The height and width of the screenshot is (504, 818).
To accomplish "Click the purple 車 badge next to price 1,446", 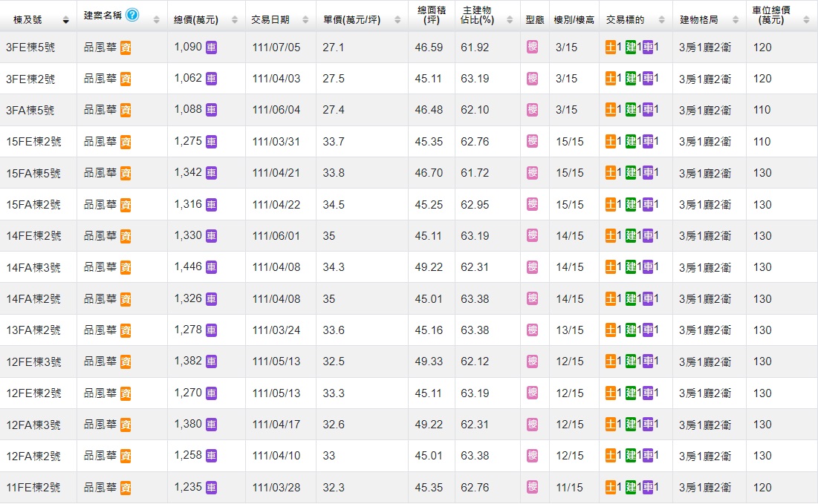I will 211,267.
